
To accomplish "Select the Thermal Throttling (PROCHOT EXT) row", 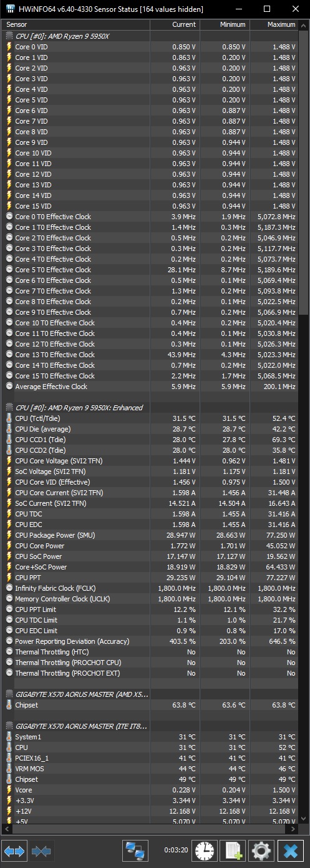I will 150,673.
